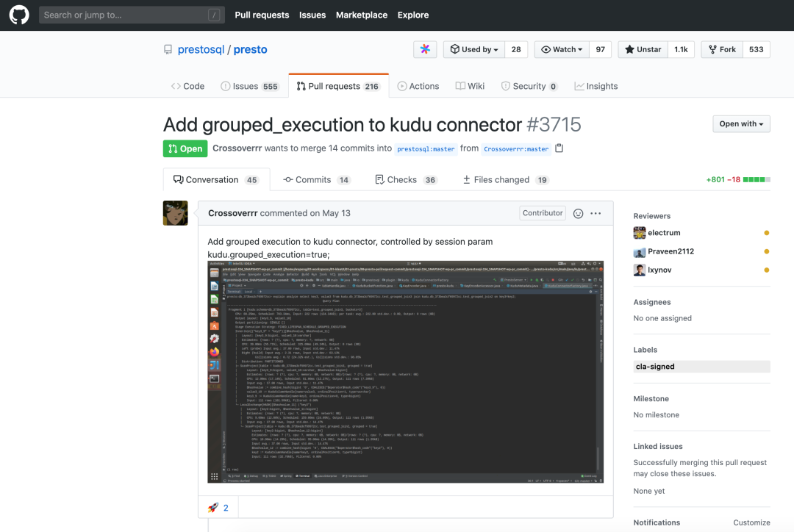Click the Crossoverrr:master head branch
Image resolution: width=794 pixels, height=532 pixels.
tap(516, 149)
